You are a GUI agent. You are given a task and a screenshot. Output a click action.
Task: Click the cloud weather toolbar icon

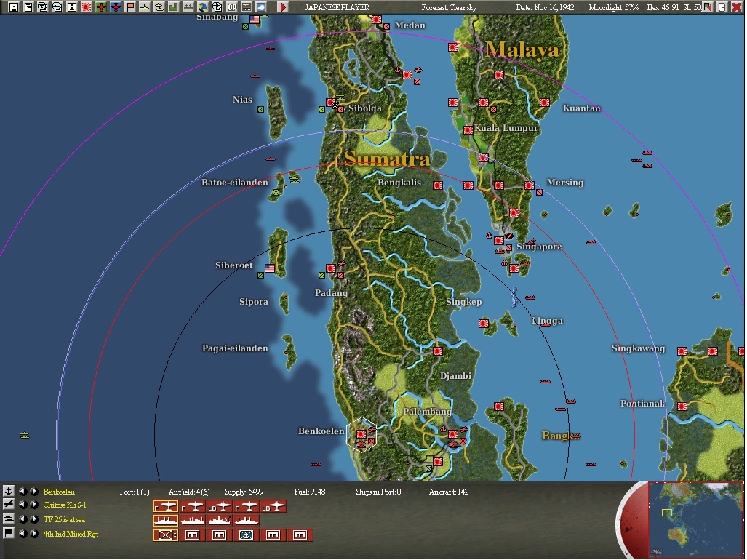click(x=261, y=7)
